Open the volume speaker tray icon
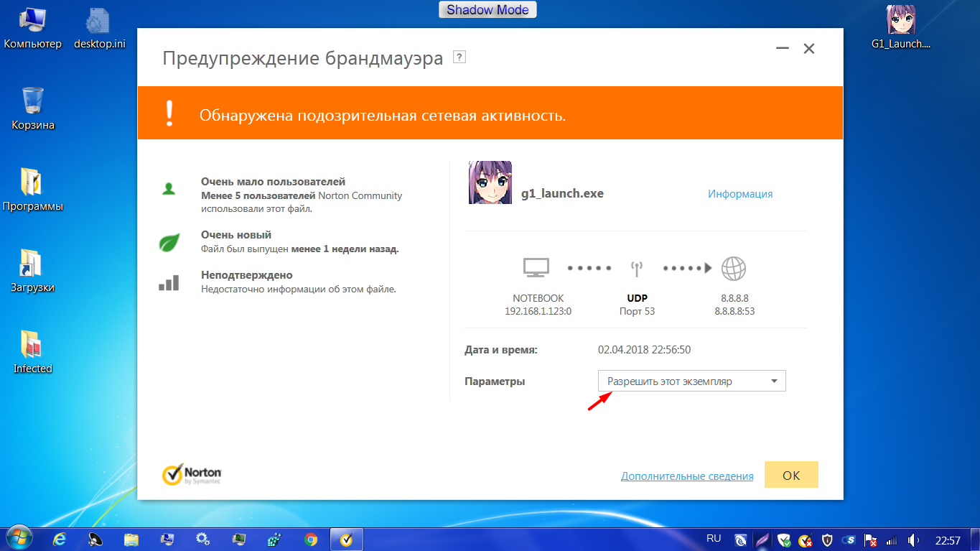Viewport: 980px width, 551px height. (x=914, y=540)
